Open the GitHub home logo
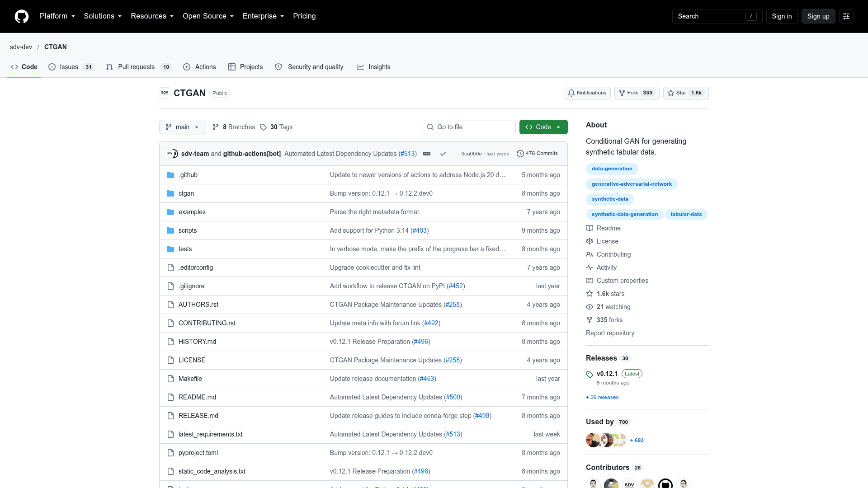This screenshot has width=868, height=488. (x=22, y=16)
